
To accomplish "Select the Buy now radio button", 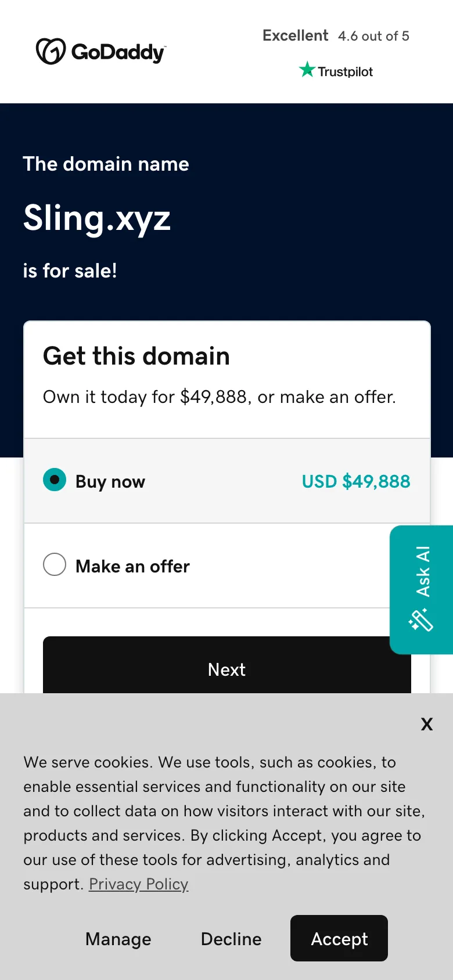I will (x=55, y=480).
